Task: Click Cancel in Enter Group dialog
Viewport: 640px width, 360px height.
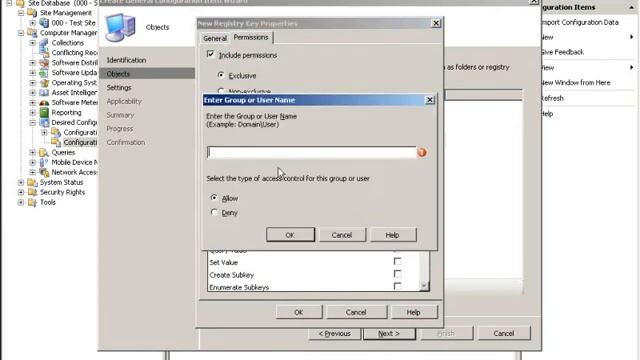Action: point(342,235)
